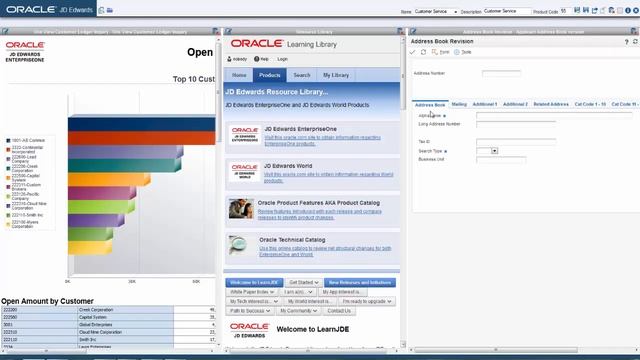
Task: Click the Business Unit input field
Action: click(501, 160)
